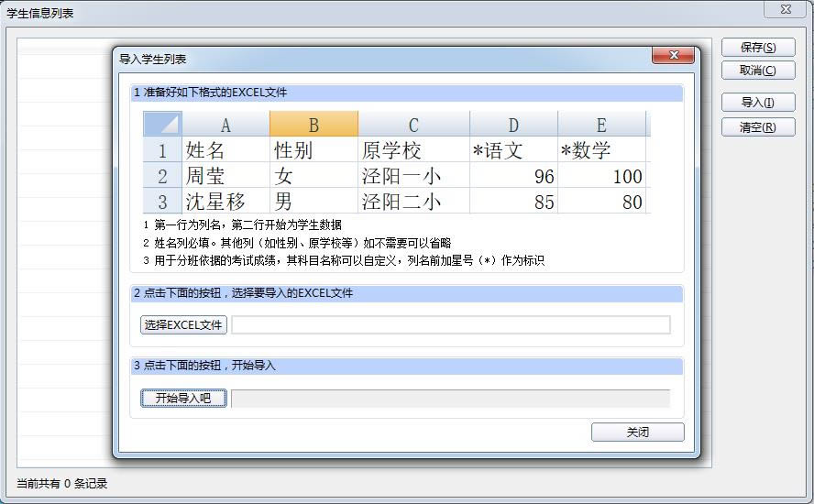Clear records with 清空(R) button
Viewport: 814px width, 504px height.
(x=758, y=126)
